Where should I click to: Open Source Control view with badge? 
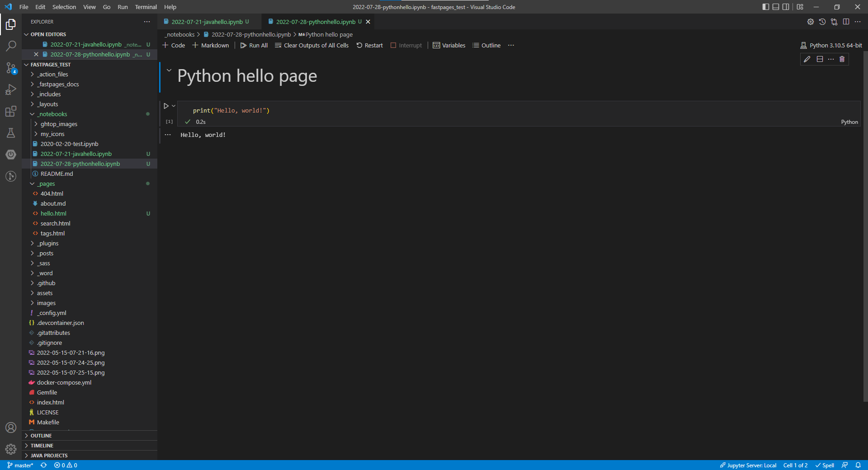[11, 68]
